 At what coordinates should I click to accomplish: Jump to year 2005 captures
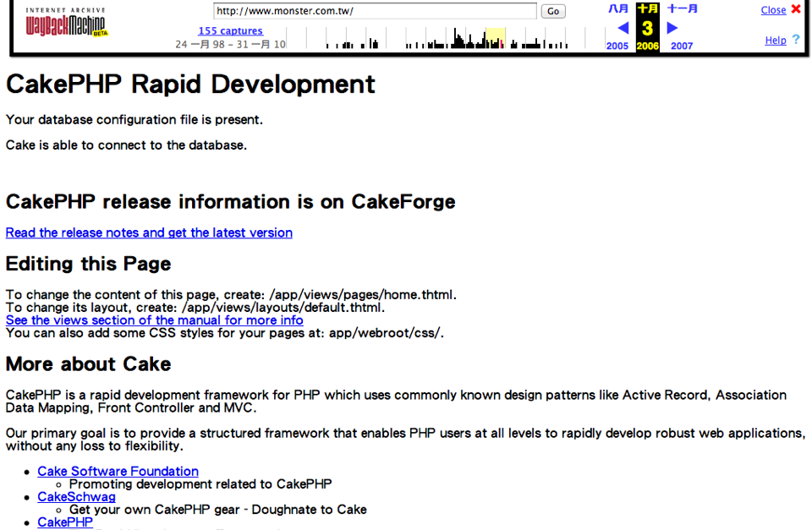click(x=617, y=46)
